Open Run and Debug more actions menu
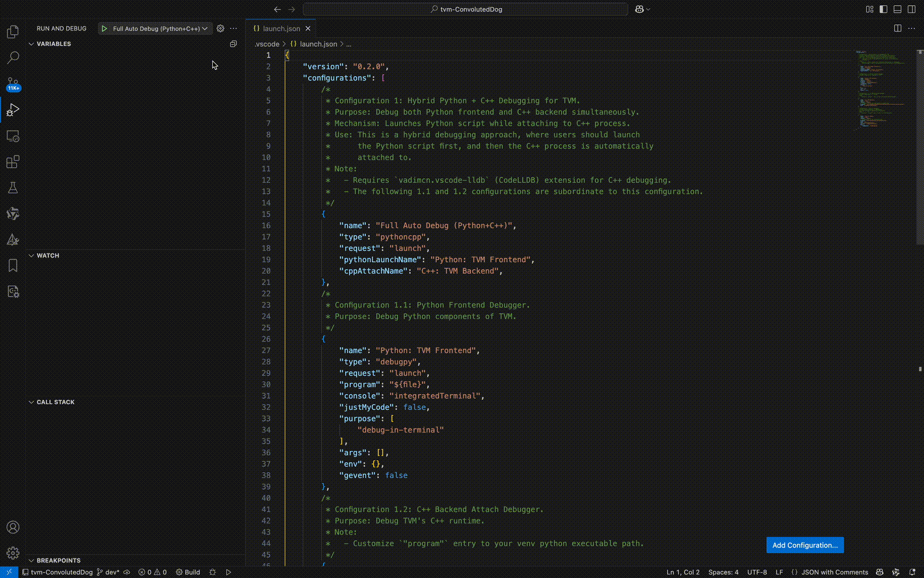Image resolution: width=924 pixels, height=578 pixels. tap(233, 29)
